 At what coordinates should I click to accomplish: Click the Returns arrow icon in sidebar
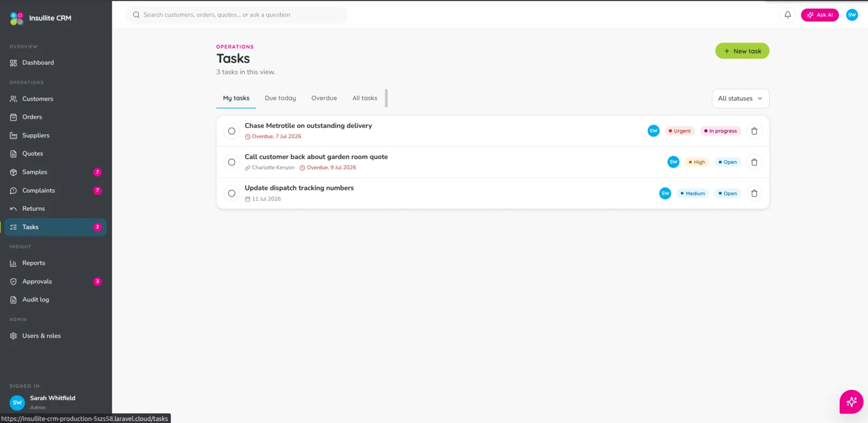pos(14,209)
